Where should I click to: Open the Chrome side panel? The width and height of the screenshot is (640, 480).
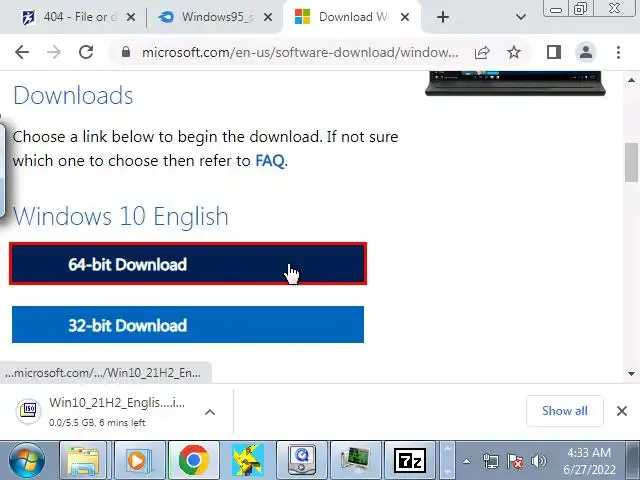[x=554, y=52]
